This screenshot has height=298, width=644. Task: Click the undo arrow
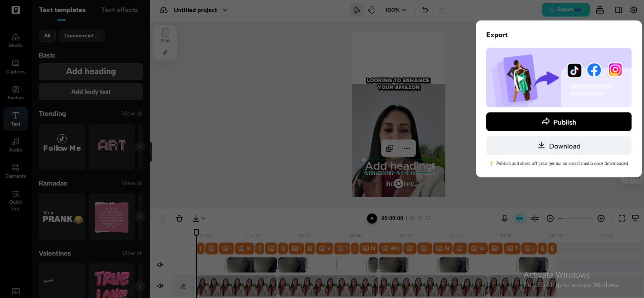(x=425, y=10)
